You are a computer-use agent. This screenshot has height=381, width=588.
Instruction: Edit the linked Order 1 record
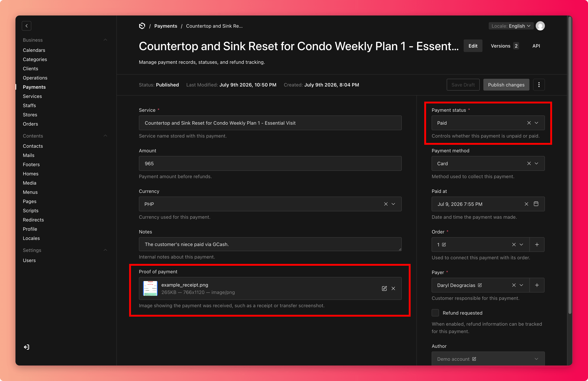(x=444, y=244)
